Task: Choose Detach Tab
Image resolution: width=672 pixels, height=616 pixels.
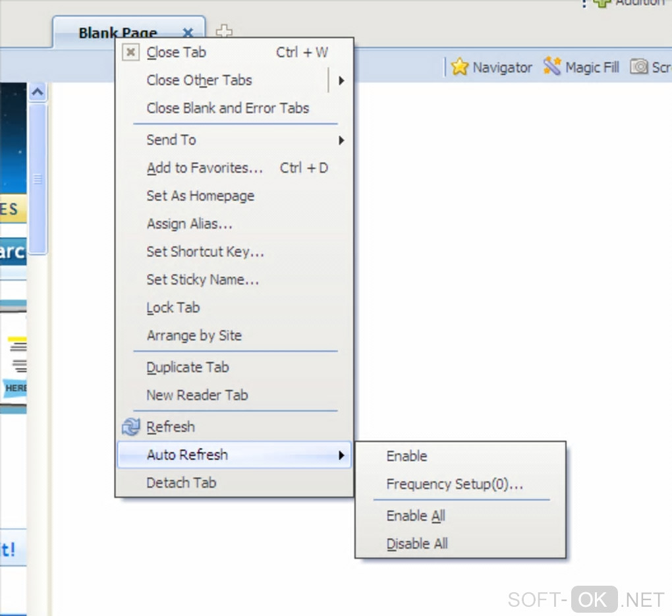Action: pyautogui.click(x=234, y=483)
